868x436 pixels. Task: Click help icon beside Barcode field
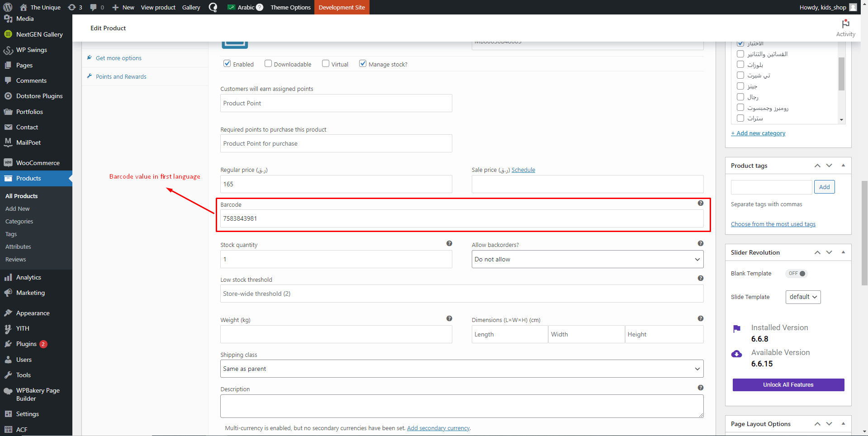click(x=700, y=204)
